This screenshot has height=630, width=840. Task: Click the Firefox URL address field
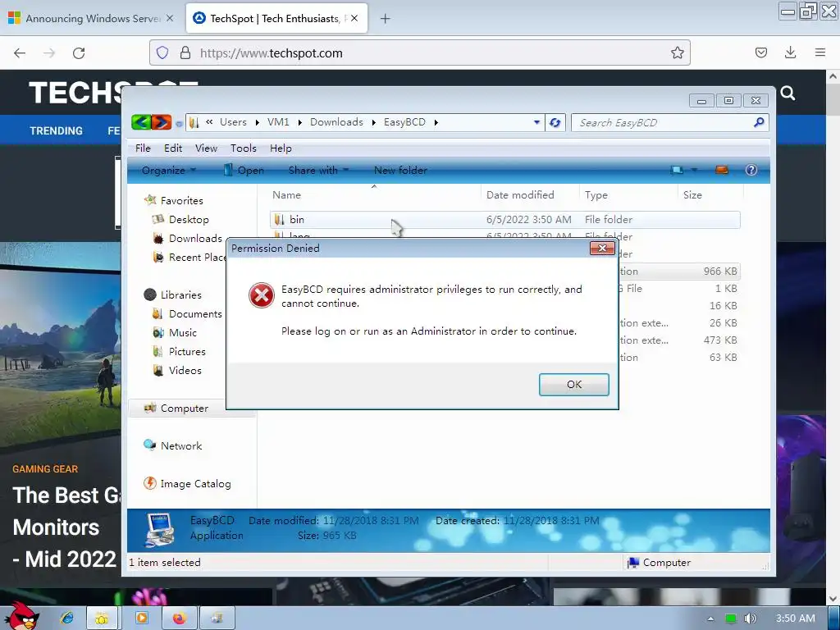[420, 52]
